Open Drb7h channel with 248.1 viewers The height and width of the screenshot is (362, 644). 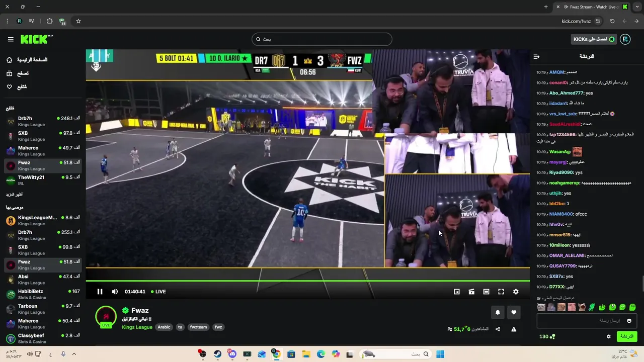point(43,122)
